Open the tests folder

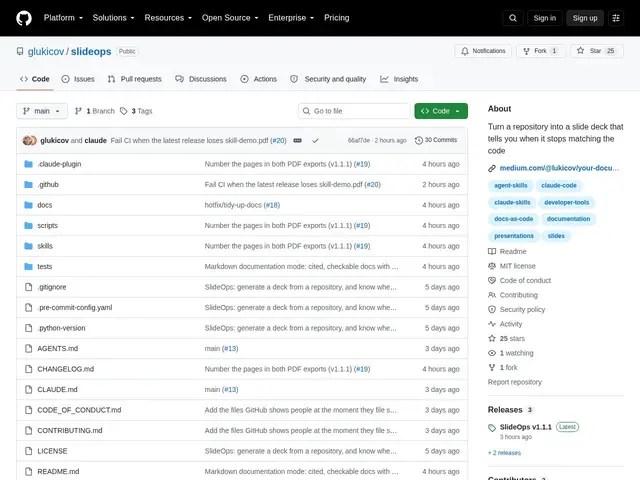tap(44, 267)
